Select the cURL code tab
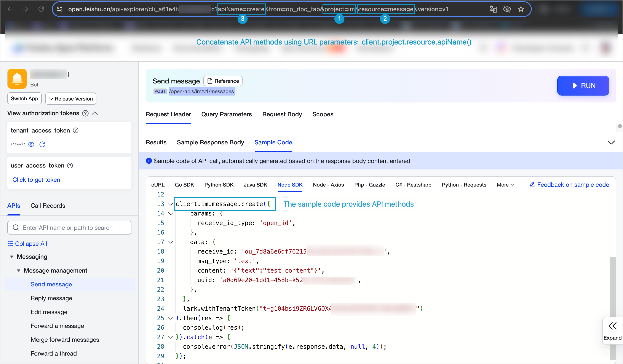 click(158, 185)
